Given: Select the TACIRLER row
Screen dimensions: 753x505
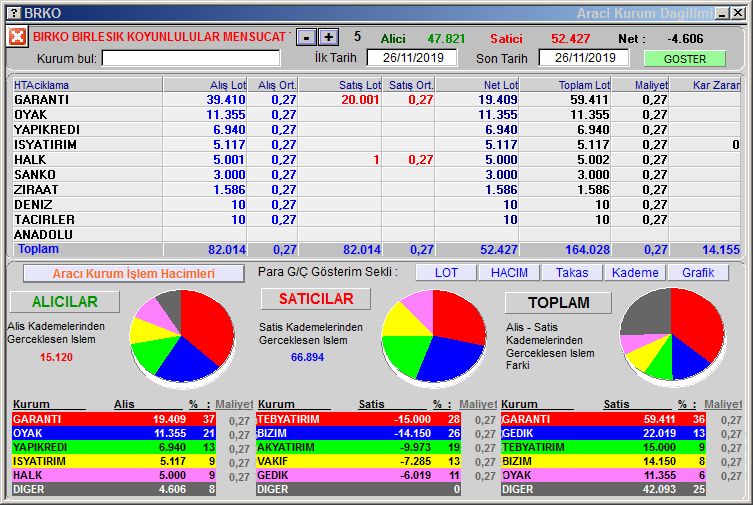Looking at the screenshot, I should point(376,219).
